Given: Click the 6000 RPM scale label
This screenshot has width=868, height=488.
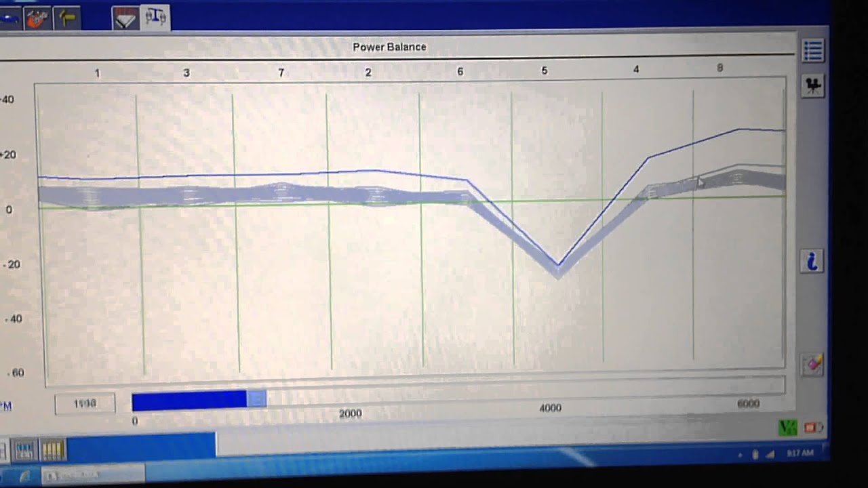Looking at the screenshot, I should click(748, 403).
